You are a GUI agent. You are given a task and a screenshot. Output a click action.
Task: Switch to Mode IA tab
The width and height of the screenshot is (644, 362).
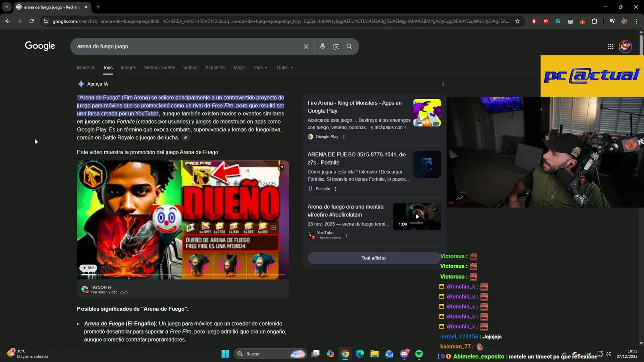[x=86, y=68]
